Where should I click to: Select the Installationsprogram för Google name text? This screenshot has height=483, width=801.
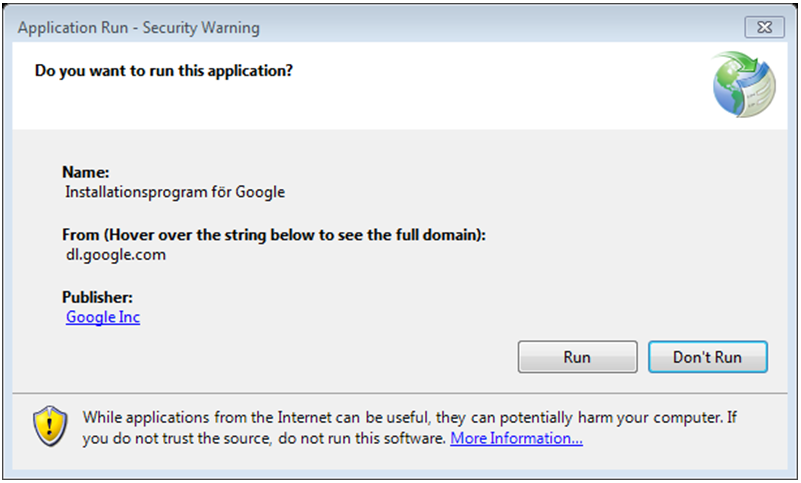click(x=175, y=192)
